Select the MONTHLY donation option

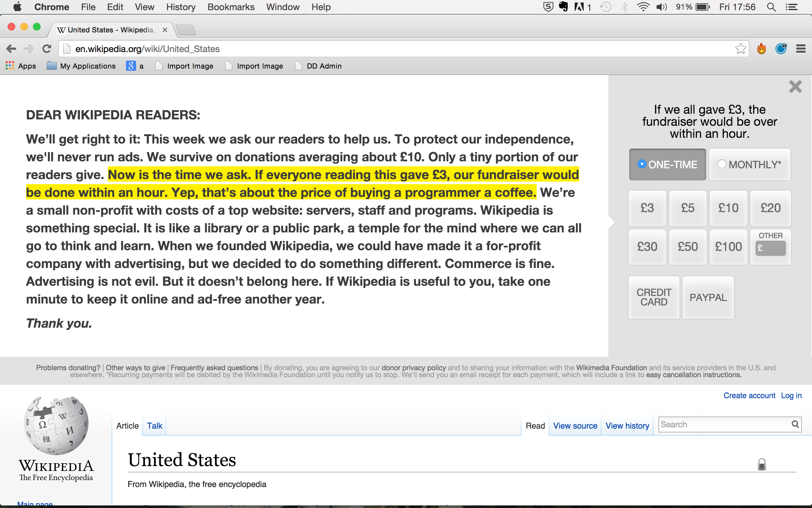pos(750,164)
